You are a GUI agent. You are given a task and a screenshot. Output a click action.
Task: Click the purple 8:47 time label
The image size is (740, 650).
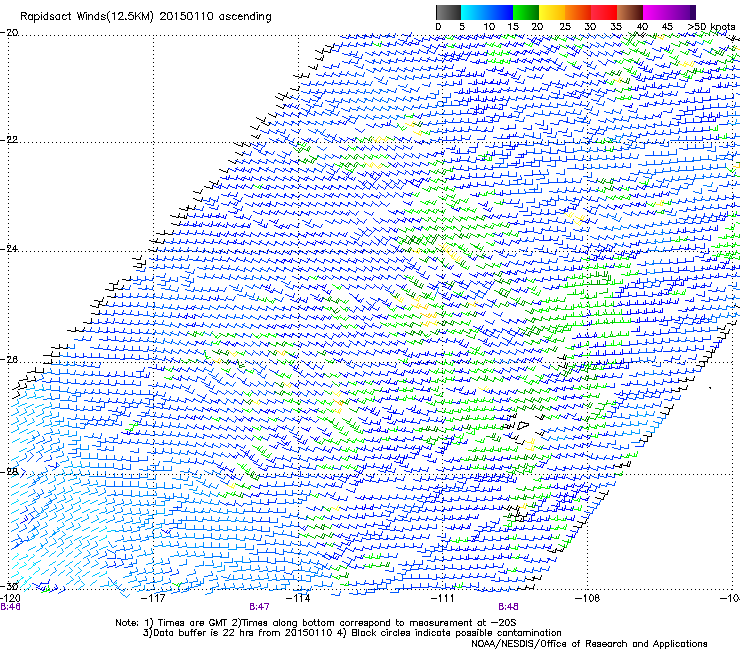click(x=260, y=607)
